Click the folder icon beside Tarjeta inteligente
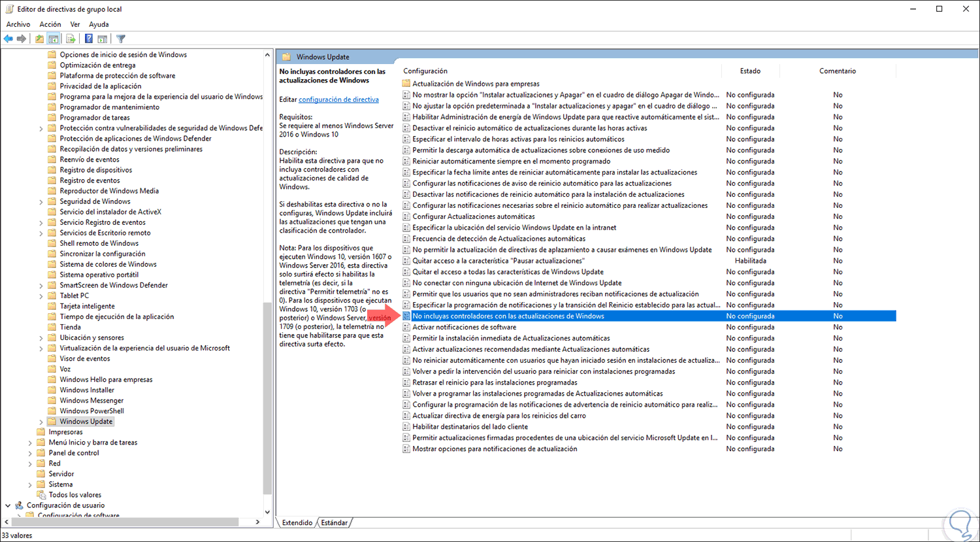This screenshot has width=980, height=542. point(52,306)
